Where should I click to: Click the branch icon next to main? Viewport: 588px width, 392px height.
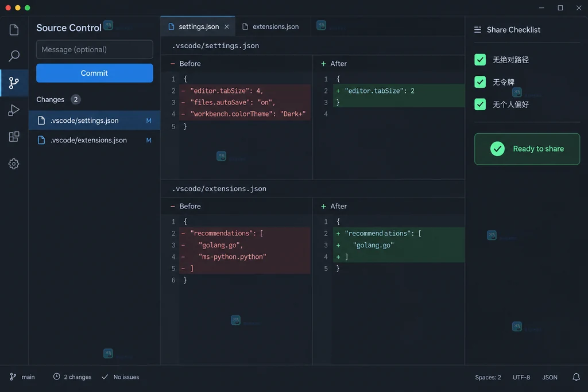pyautogui.click(x=13, y=377)
